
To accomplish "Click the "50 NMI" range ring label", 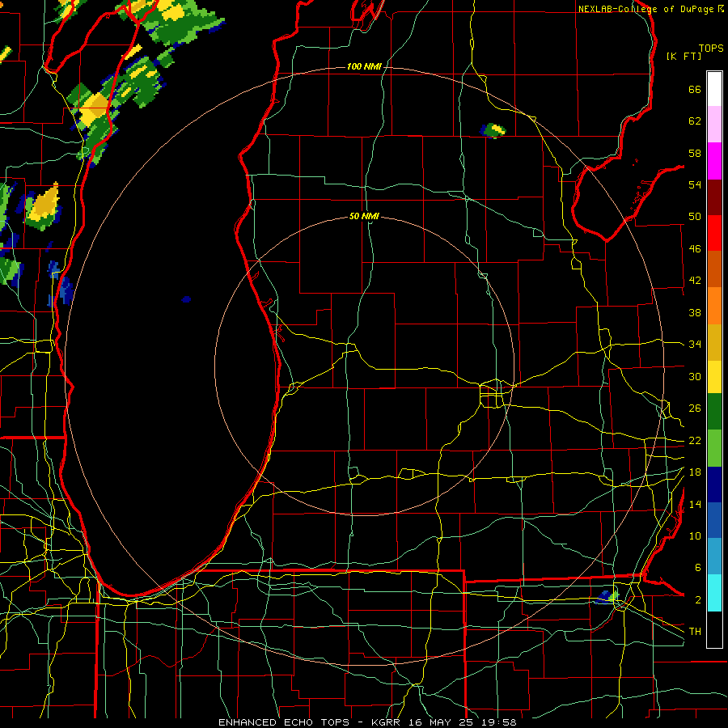I will [364, 216].
